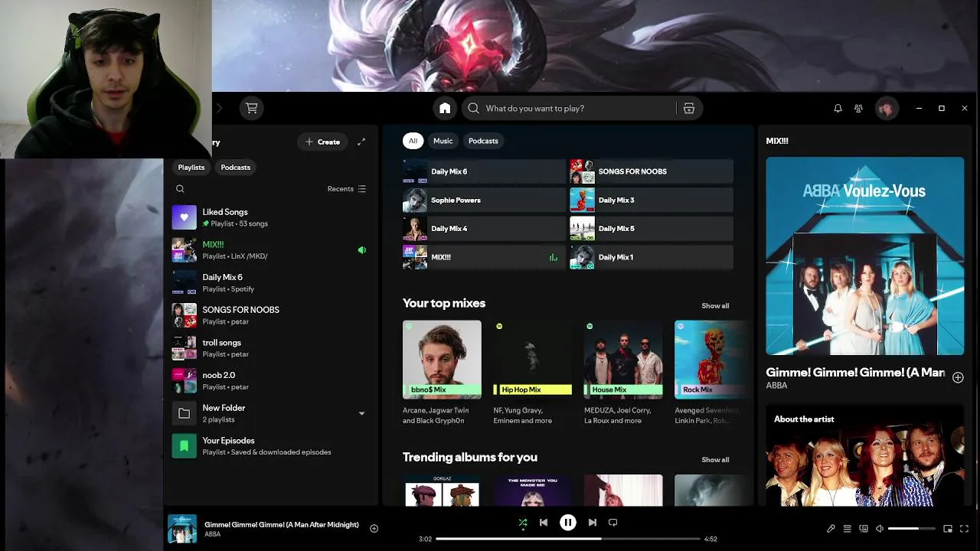Open troll songs playlist in library
This screenshot has width=980, height=551.
click(x=271, y=348)
